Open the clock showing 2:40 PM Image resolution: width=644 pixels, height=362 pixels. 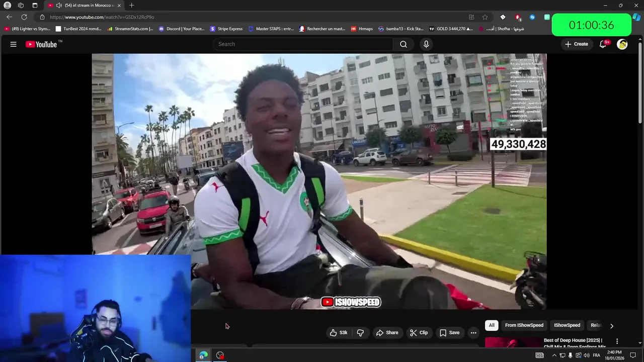click(x=614, y=355)
